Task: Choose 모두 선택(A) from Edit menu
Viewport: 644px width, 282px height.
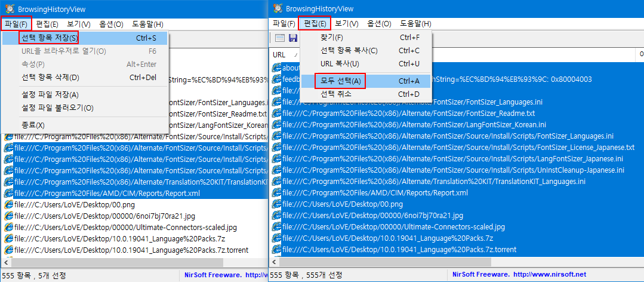Action: [x=365, y=81]
